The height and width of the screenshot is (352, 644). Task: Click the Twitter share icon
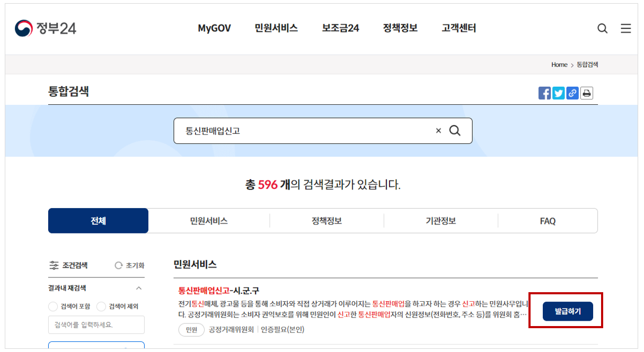[558, 93]
